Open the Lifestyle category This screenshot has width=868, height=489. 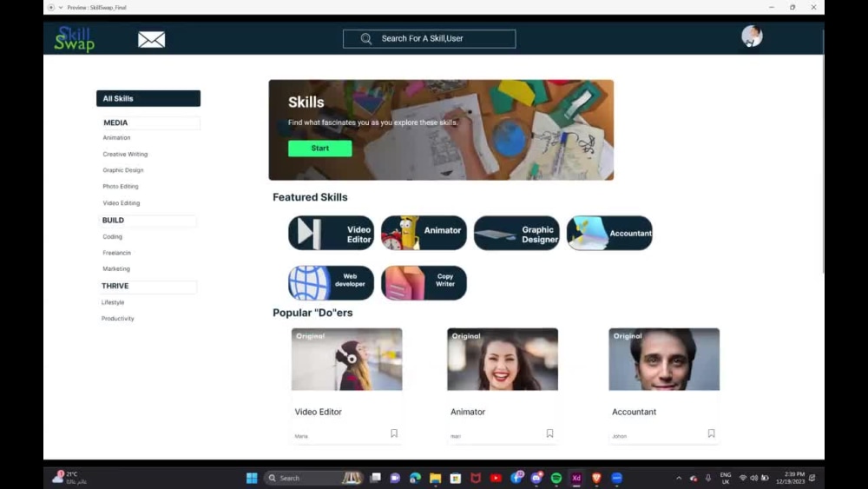pos(113,302)
